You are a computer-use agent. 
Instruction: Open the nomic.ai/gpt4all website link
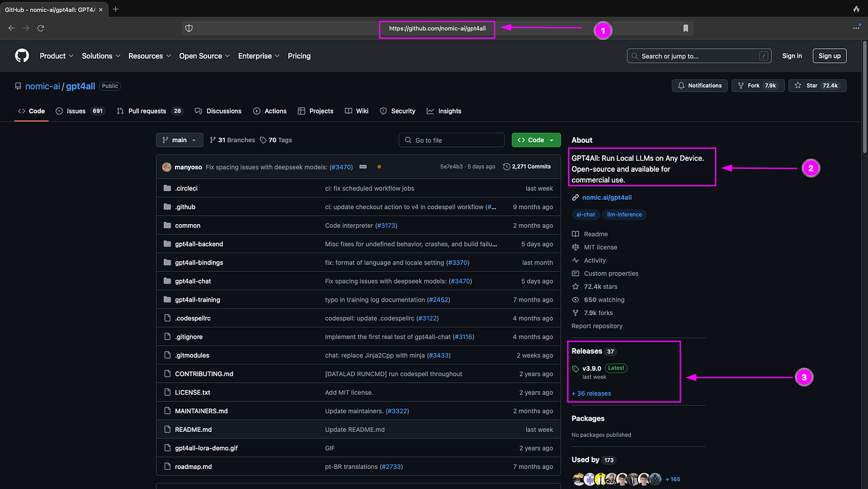tap(607, 197)
